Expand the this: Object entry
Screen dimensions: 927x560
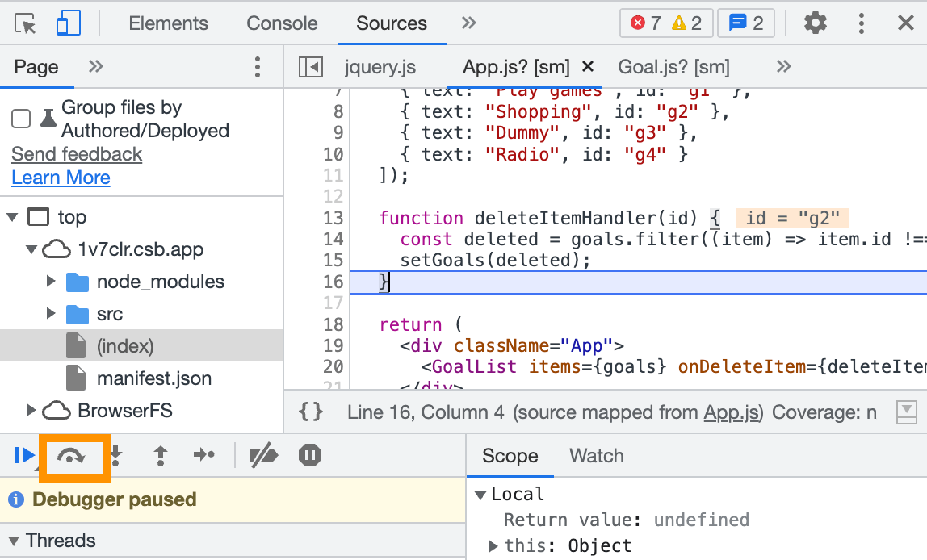coord(493,545)
